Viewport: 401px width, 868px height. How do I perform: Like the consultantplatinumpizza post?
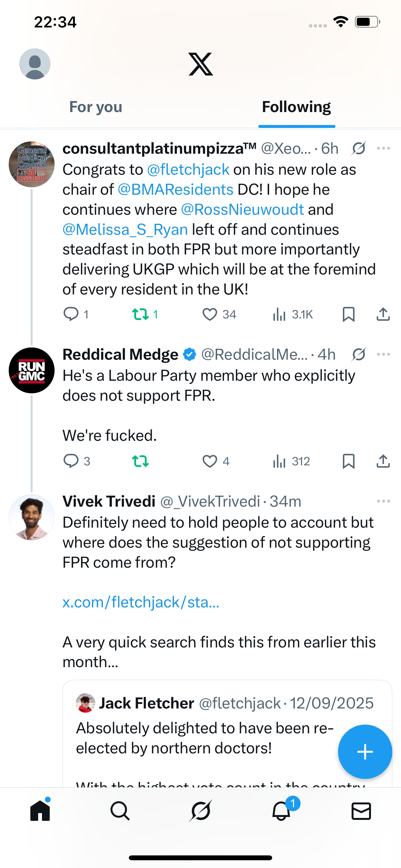tap(210, 315)
